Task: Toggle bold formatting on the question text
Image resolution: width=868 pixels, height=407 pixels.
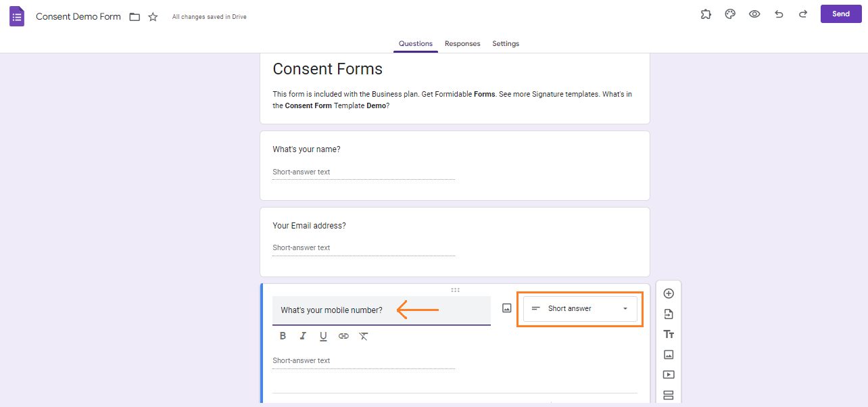Action: tap(283, 335)
